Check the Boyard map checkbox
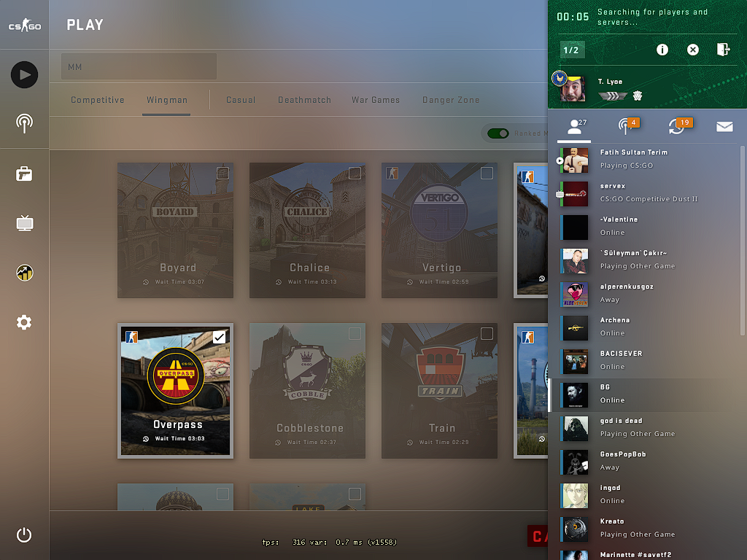Screen dimensions: 747x560 pos(222,174)
